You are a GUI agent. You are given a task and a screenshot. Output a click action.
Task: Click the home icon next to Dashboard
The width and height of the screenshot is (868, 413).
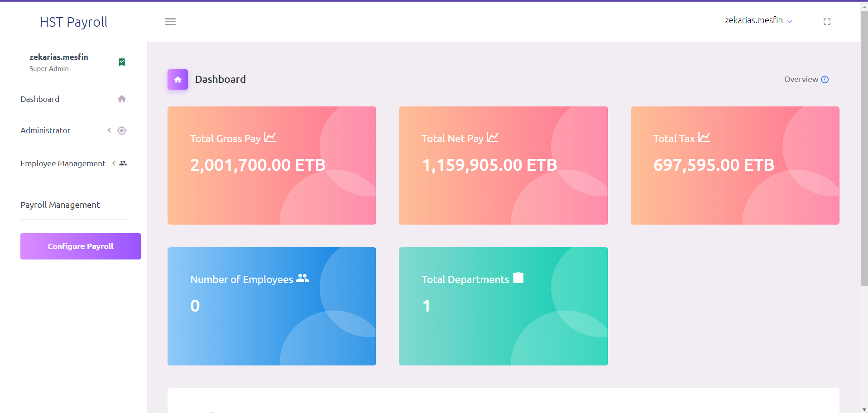click(x=122, y=99)
